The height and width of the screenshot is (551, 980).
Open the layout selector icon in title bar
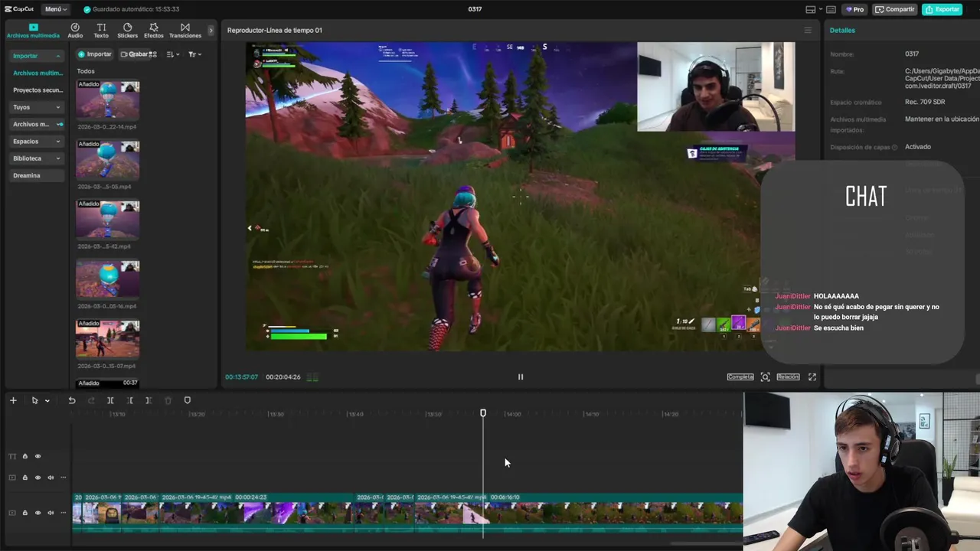(x=810, y=9)
